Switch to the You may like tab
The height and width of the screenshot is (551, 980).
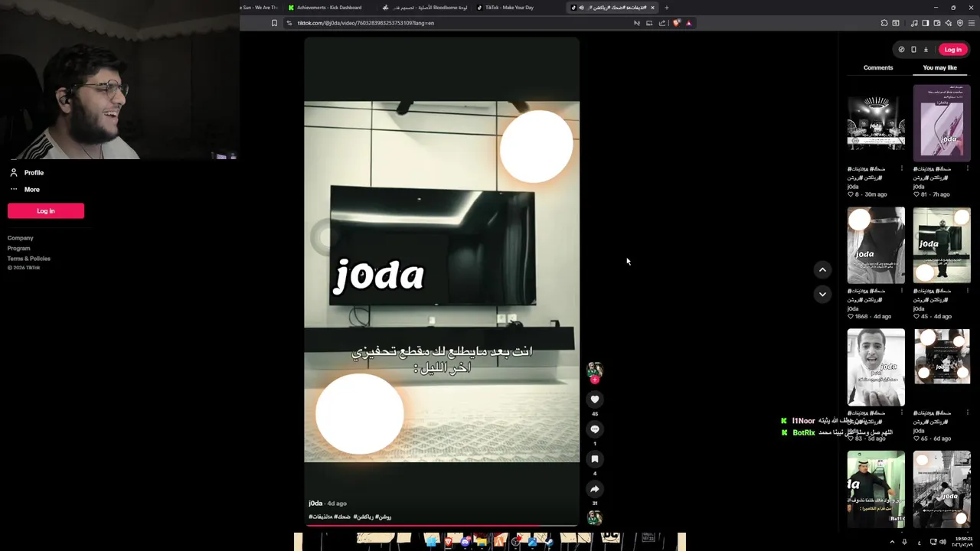pos(940,68)
